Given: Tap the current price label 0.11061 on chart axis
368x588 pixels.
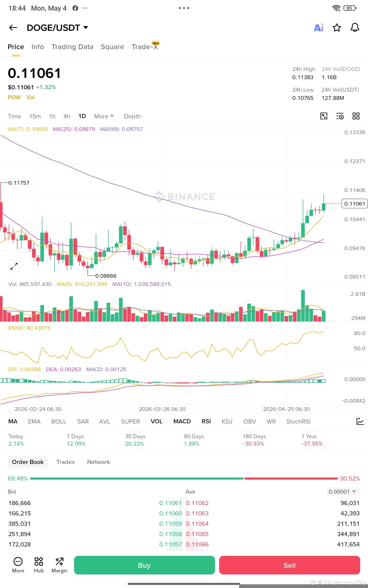Looking at the screenshot, I should [355, 204].
